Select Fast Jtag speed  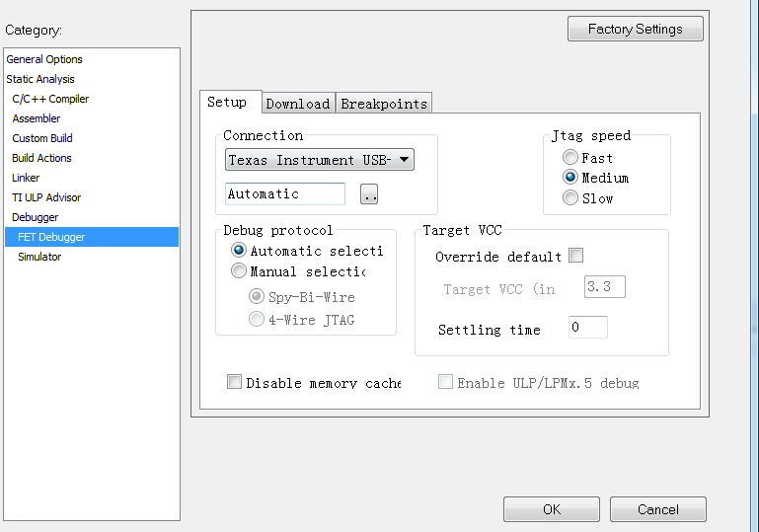[570, 158]
